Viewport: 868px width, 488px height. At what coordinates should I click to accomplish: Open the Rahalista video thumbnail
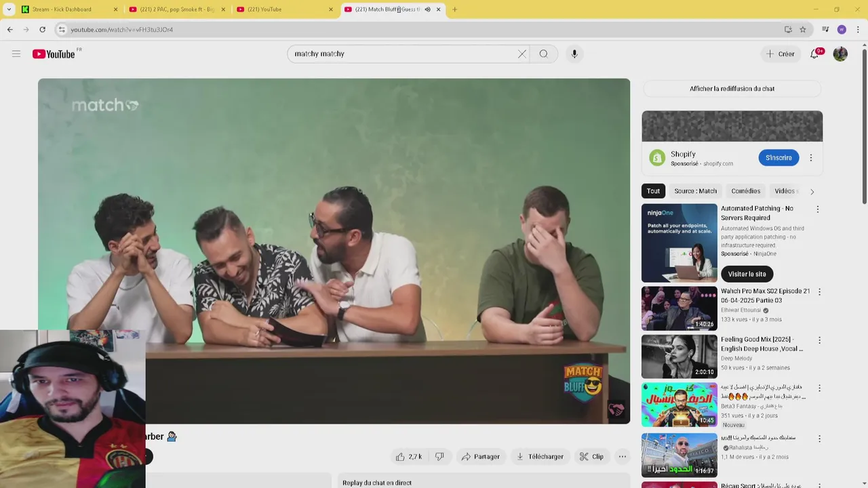[679, 454]
